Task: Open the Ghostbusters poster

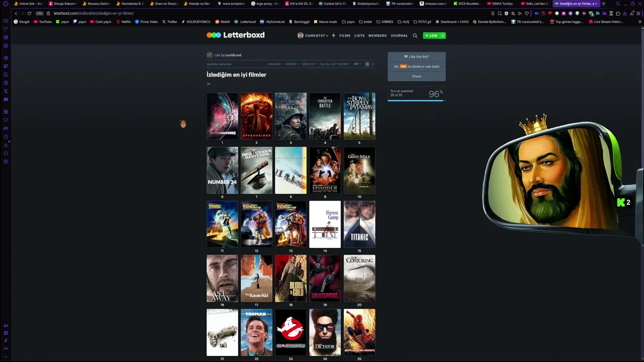Action: [x=291, y=332]
